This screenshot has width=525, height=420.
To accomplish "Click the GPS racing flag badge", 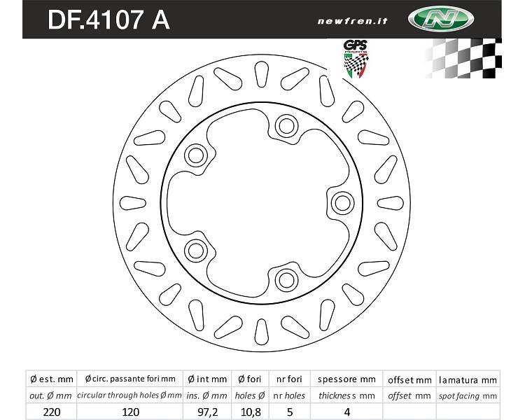I will pyautogui.click(x=356, y=59).
